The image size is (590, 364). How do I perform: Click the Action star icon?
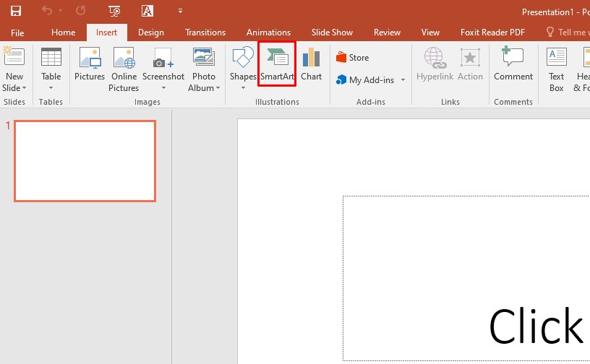(x=470, y=58)
